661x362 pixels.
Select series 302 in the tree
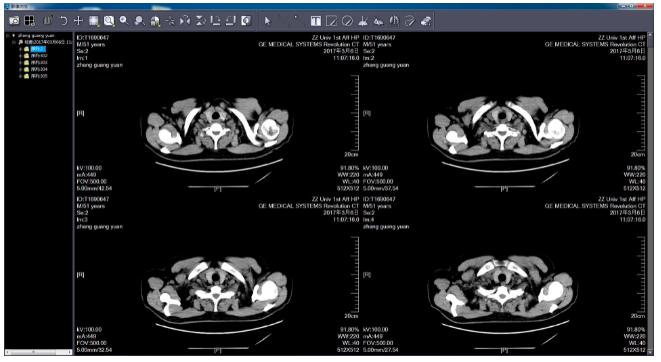pyautogui.click(x=39, y=56)
